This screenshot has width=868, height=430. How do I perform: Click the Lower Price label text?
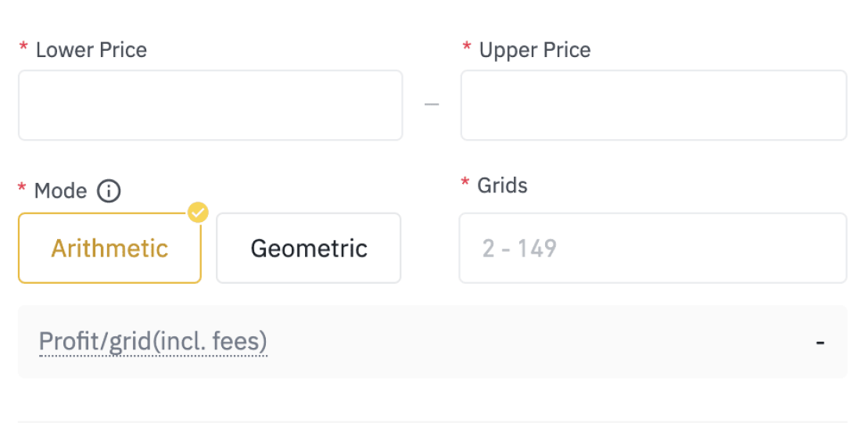(x=91, y=50)
